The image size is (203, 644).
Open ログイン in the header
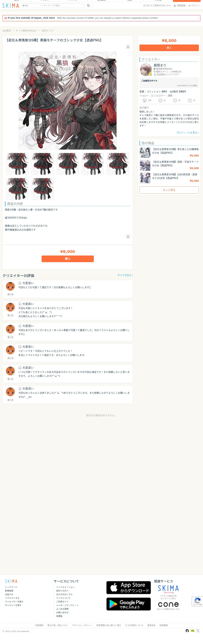pyautogui.click(x=194, y=6)
